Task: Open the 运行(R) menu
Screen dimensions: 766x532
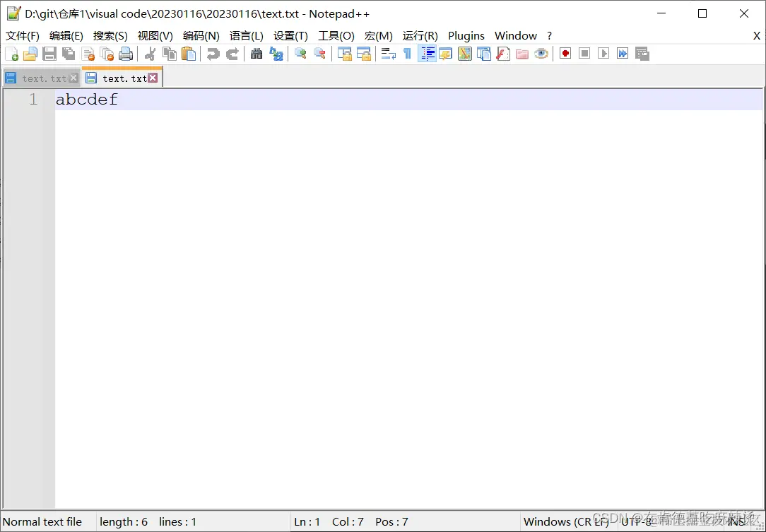Action: [420, 35]
